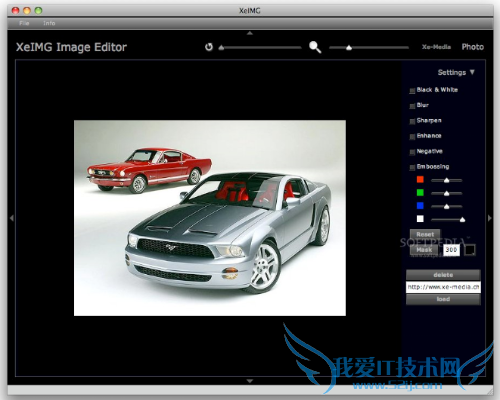Open the File menu
Screen dimensions: 500x400
tap(24, 23)
